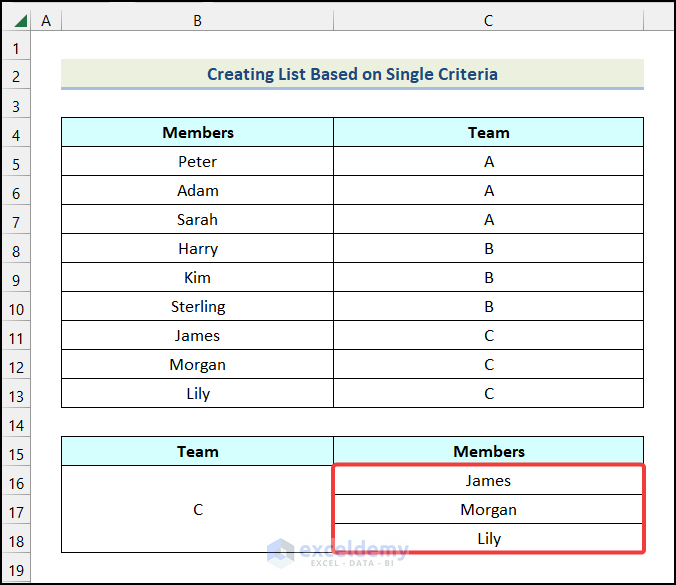Select row 19 header
Screen dimensions: 676x585
[17, 568]
